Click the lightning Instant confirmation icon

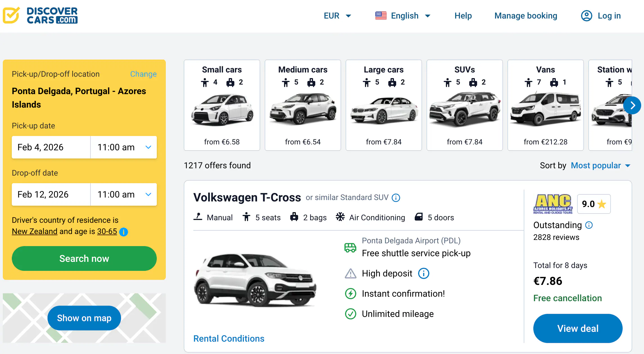click(x=350, y=294)
